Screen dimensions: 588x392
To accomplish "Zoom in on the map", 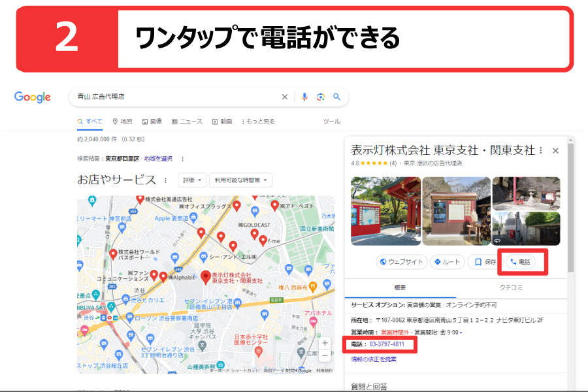I will (x=325, y=343).
